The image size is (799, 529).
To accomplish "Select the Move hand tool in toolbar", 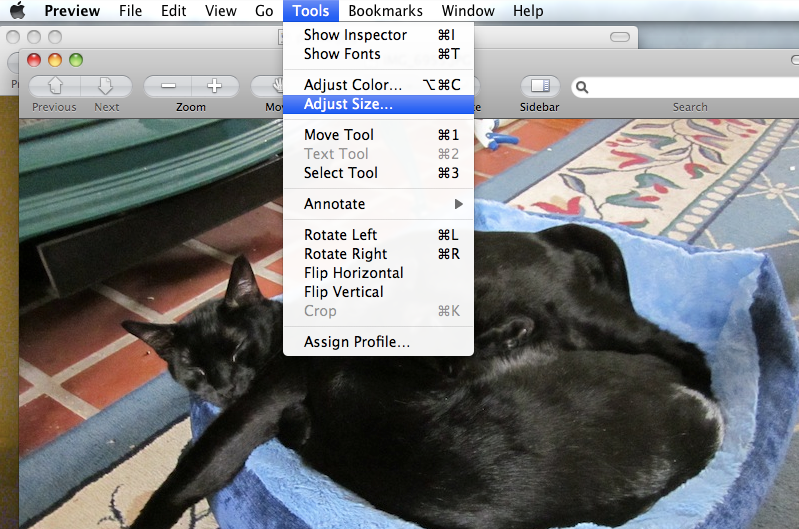I will (268, 86).
